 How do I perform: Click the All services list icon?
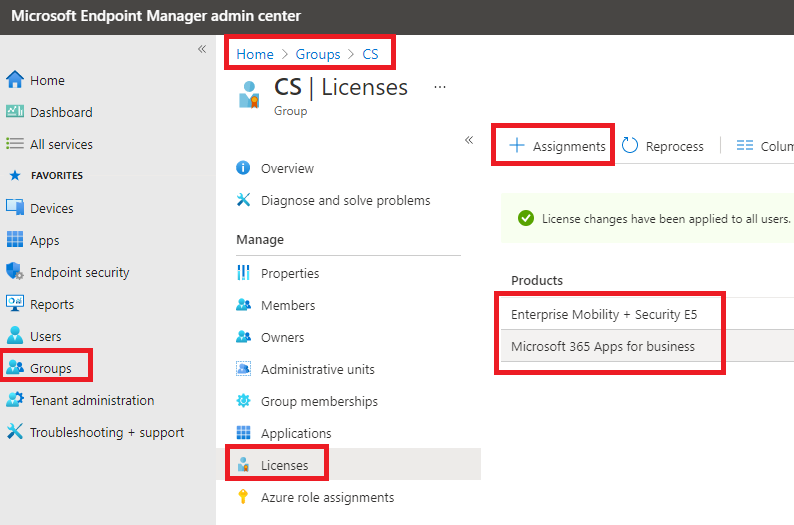pos(15,144)
